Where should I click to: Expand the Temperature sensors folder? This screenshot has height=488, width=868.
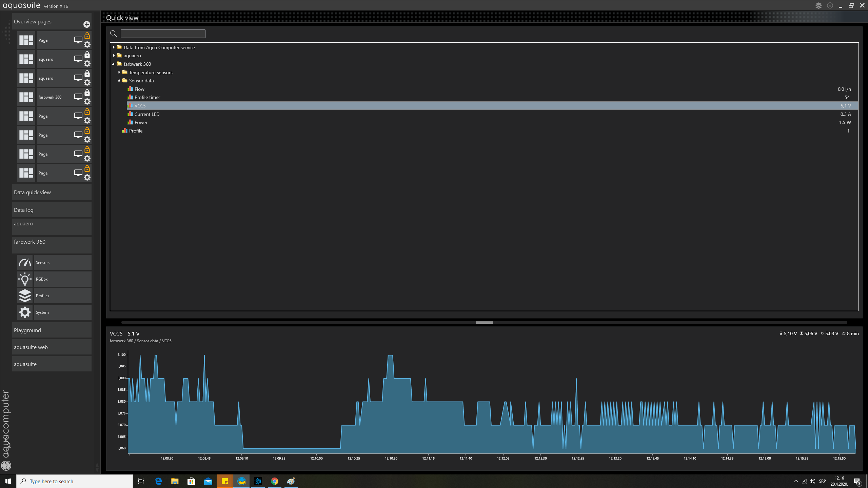coord(119,73)
